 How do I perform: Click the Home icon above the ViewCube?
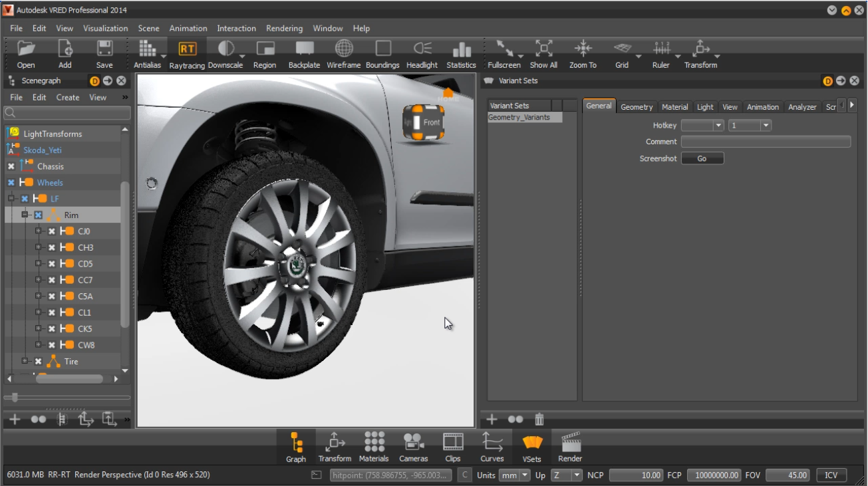448,94
